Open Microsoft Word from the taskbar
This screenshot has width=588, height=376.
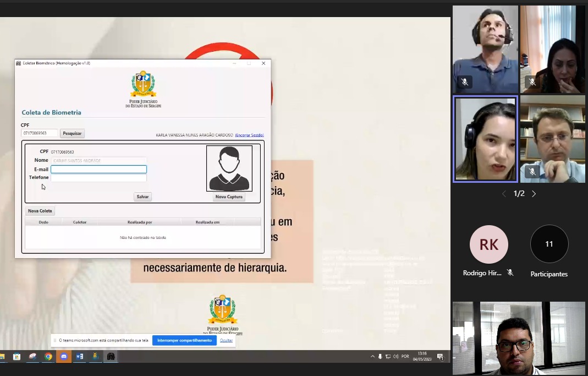(80, 357)
